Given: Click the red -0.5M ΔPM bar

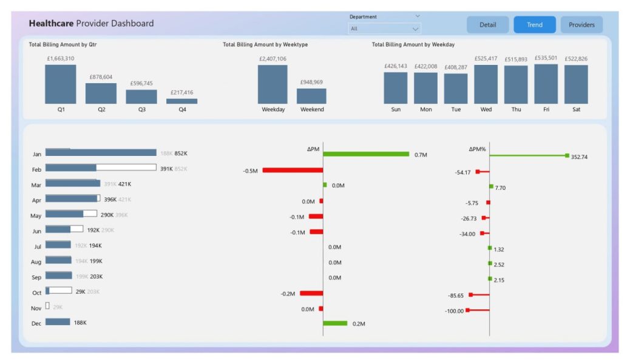Looking at the screenshot, I should pos(293,170).
